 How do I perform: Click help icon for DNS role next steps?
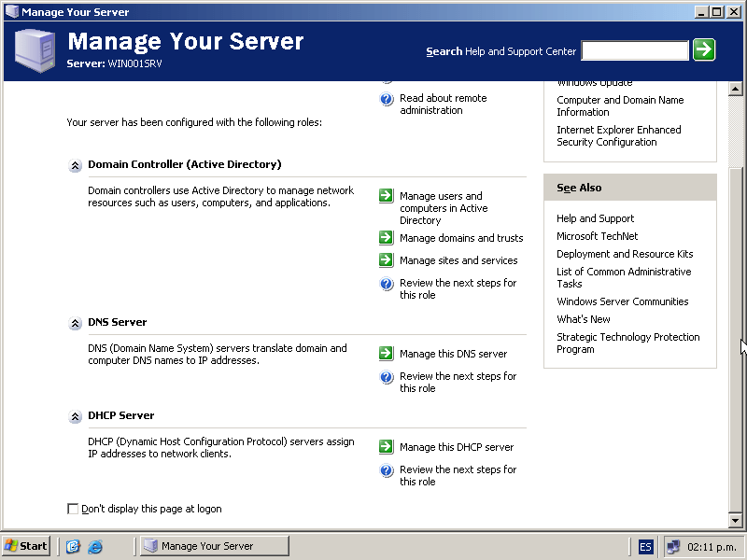pyautogui.click(x=387, y=377)
